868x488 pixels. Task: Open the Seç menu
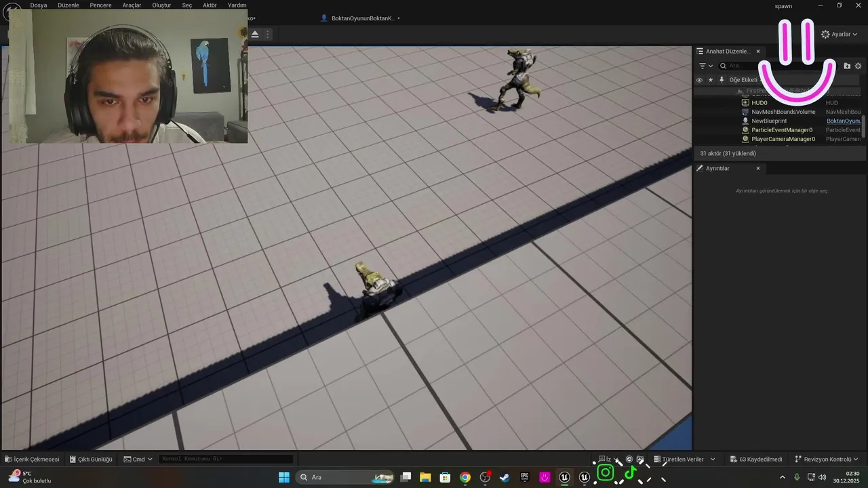point(187,5)
